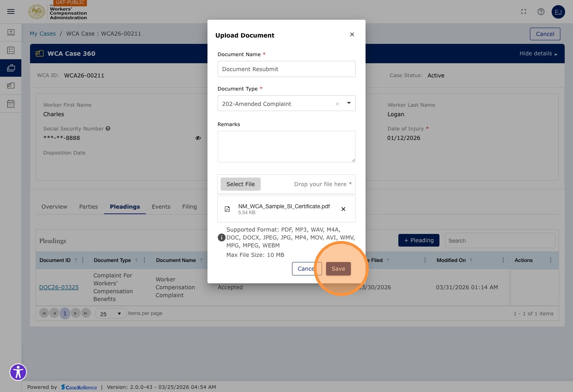The width and height of the screenshot is (573, 392).
Task: Close the Upload Document dialog
Action: (352, 35)
